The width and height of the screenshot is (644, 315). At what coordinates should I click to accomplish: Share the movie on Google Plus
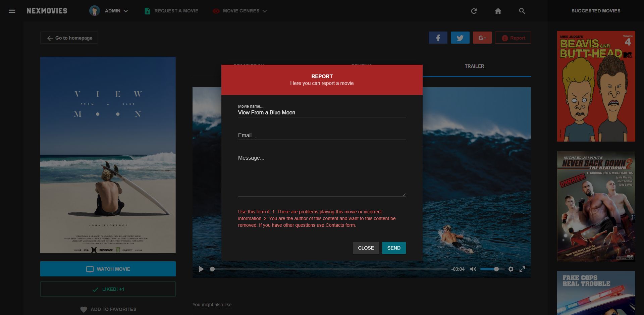click(482, 38)
